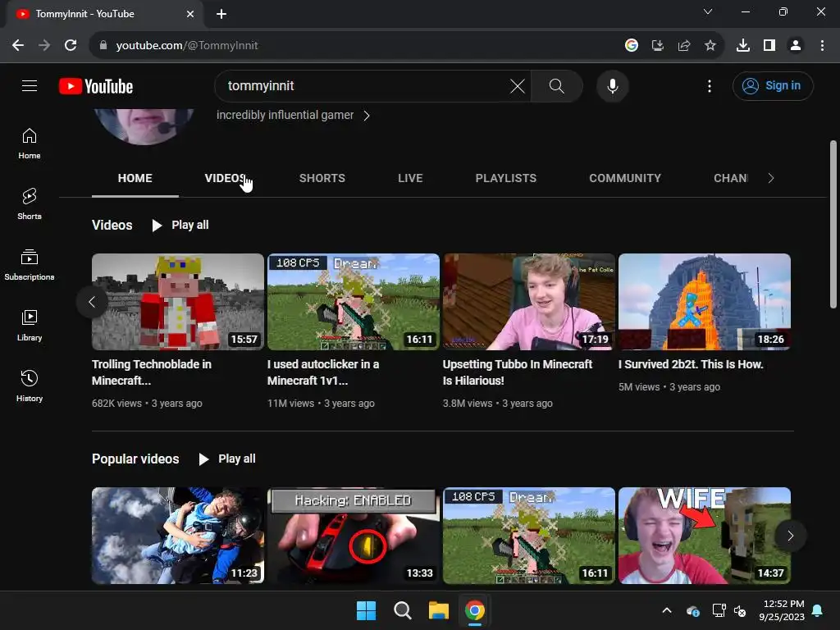Screen dimensions: 840x630
Task: Switch to the VIDEOS channel tab
Action: 225,178
